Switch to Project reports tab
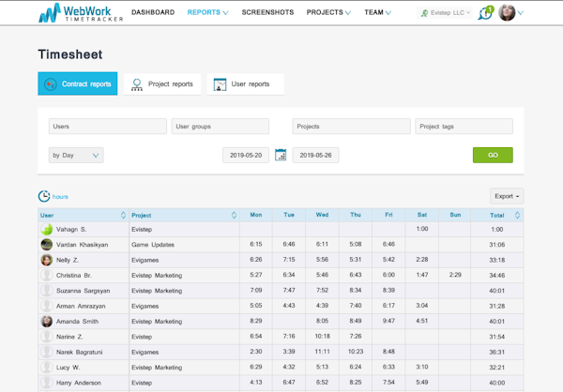563x392 pixels. tap(161, 84)
